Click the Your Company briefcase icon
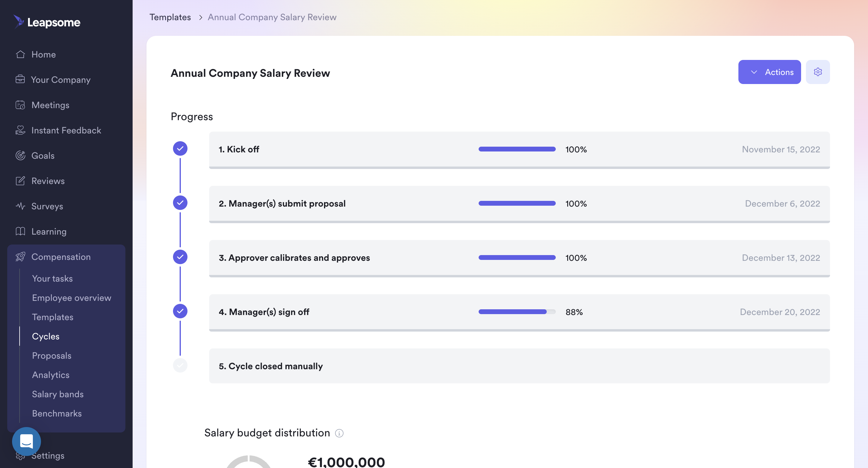 tap(20, 80)
